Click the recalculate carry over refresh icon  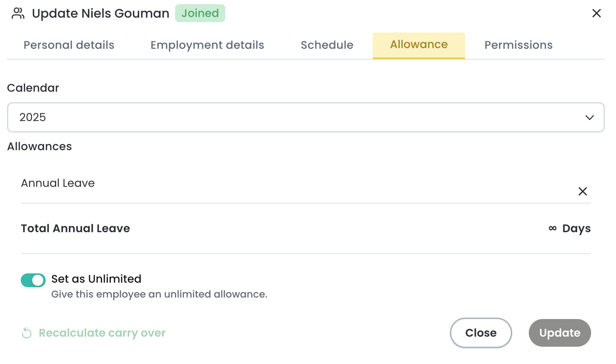click(x=27, y=333)
